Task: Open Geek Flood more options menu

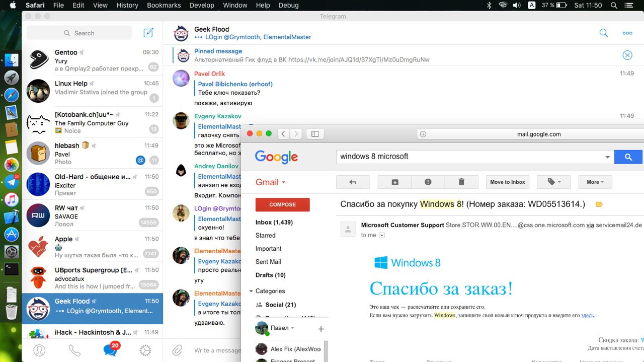Action: (627, 33)
